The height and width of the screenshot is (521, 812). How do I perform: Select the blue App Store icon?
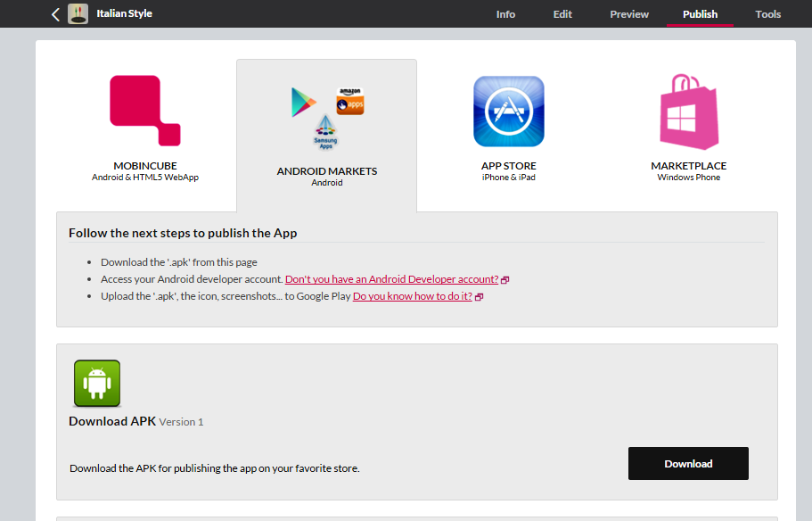[x=509, y=112]
